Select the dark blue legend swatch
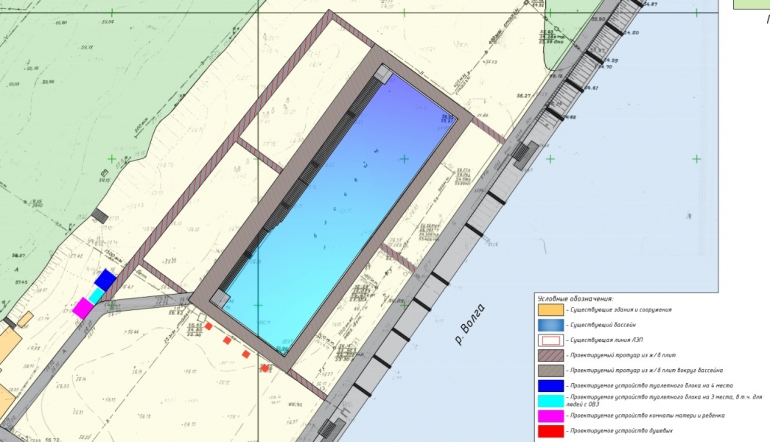The image size is (770, 442). (x=550, y=385)
